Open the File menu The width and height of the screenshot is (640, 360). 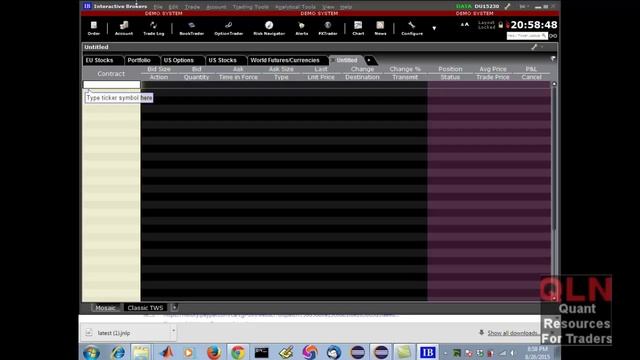point(158,7)
